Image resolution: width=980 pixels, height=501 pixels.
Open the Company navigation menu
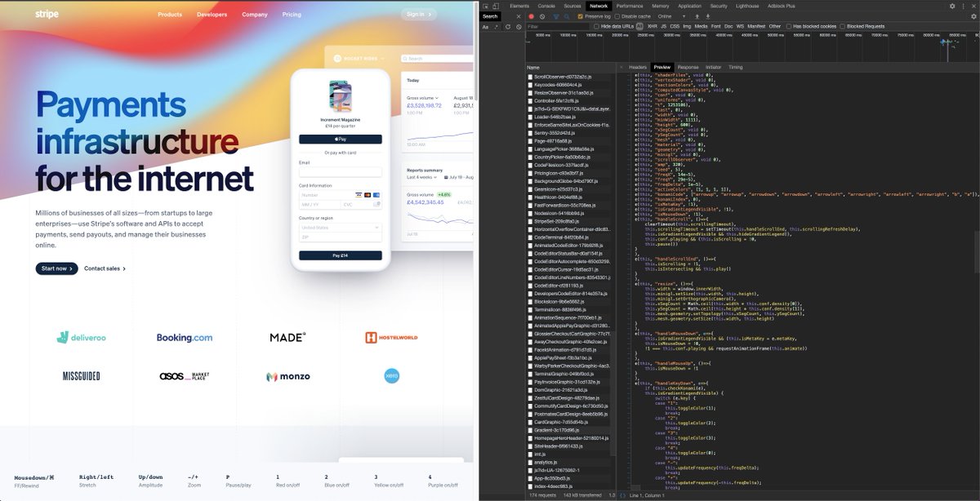click(254, 14)
